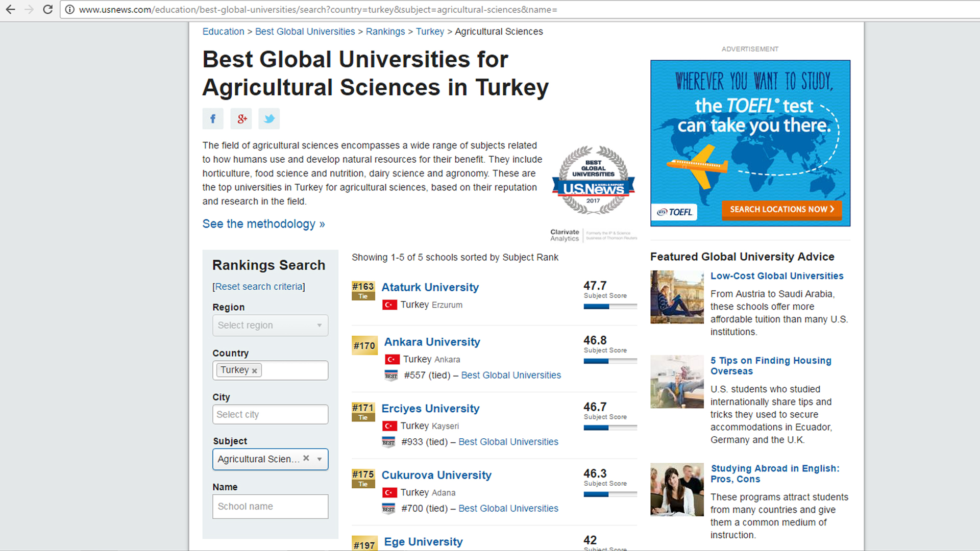Click the Facebook share icon
Screen dimensions: 980x551
(x=213, y=119)
